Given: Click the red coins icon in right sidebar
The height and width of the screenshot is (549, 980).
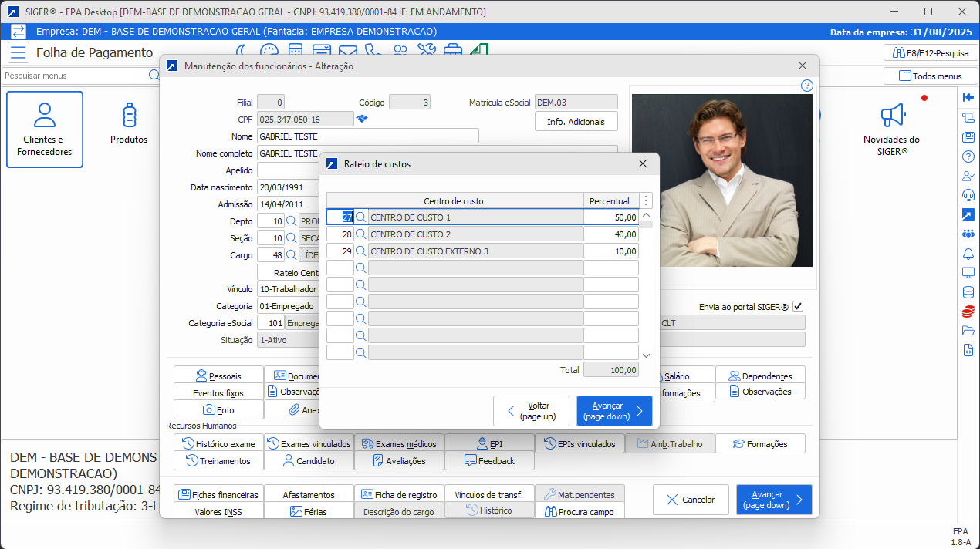Looking at the screenshot, I should (968, 312).
